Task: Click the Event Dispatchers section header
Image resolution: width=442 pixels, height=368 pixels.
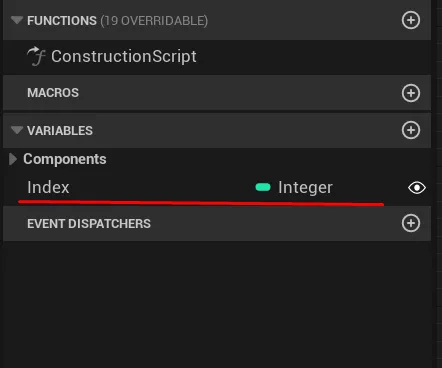Action: point(217,223)
